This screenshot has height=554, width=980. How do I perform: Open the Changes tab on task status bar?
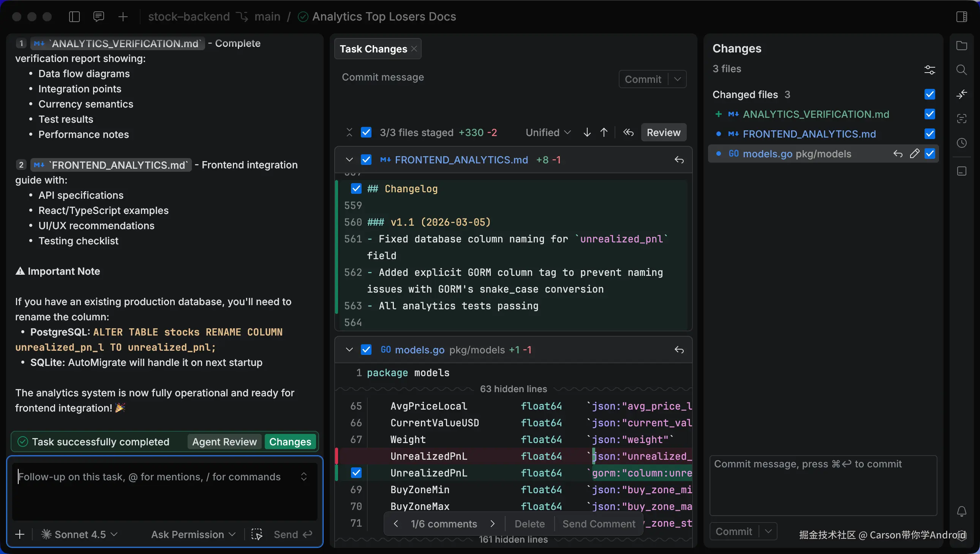pos(290,442)
